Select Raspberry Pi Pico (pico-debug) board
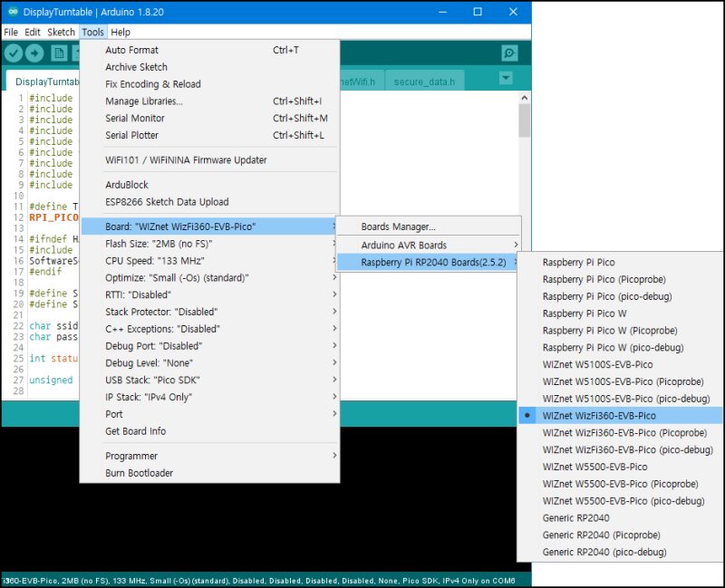Image resolution: width=725 pixels, height=588 pixels. click(x=620, y=296)
